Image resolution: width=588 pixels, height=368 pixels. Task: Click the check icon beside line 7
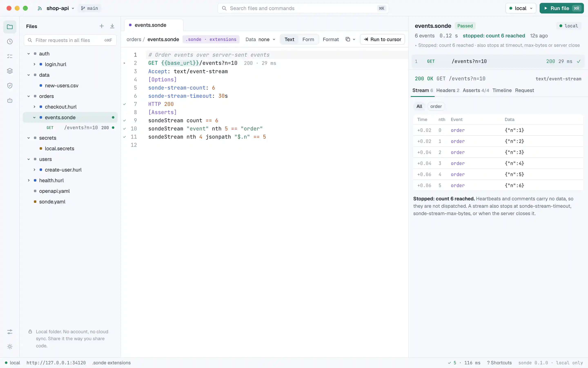124,104
